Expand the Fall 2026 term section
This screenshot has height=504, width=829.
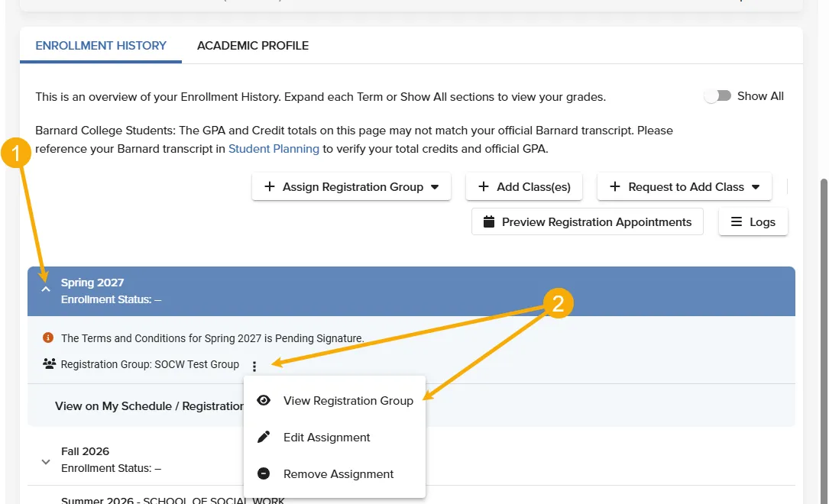tap(46, 462)
